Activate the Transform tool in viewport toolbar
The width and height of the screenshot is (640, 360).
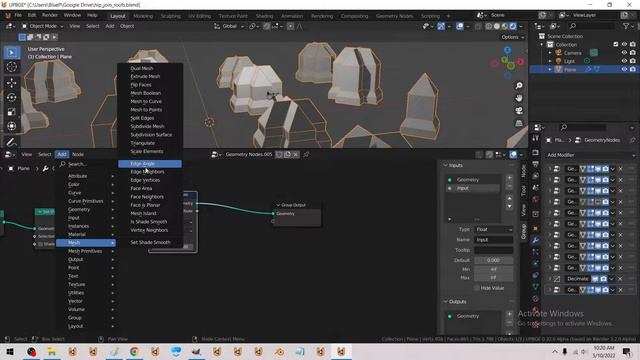coord(11,126)
